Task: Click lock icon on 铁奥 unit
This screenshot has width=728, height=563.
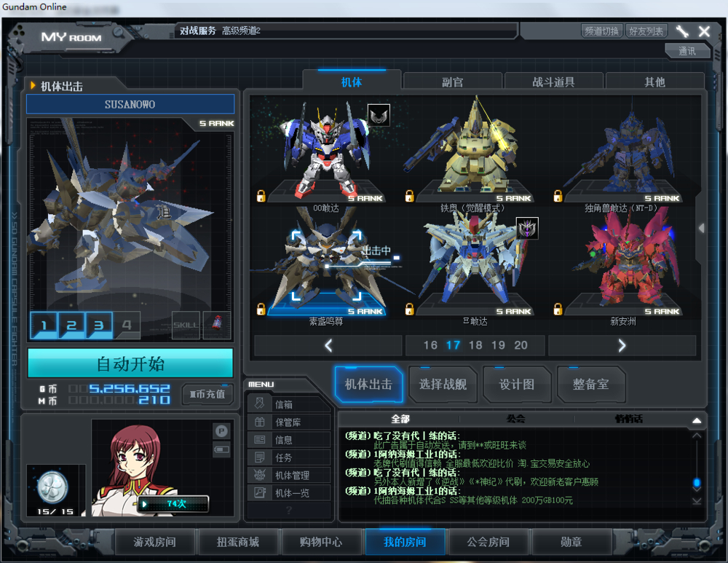Action: [409, 196]
